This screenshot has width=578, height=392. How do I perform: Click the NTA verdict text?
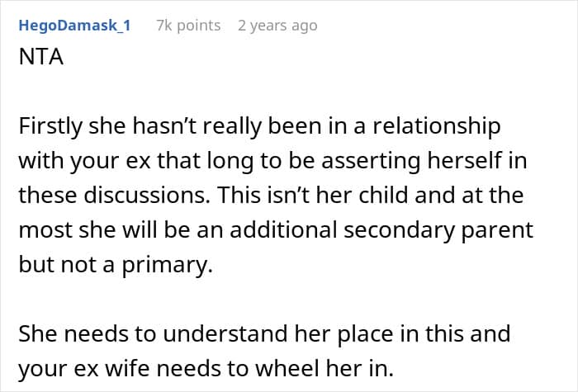(x=41, y=57)
